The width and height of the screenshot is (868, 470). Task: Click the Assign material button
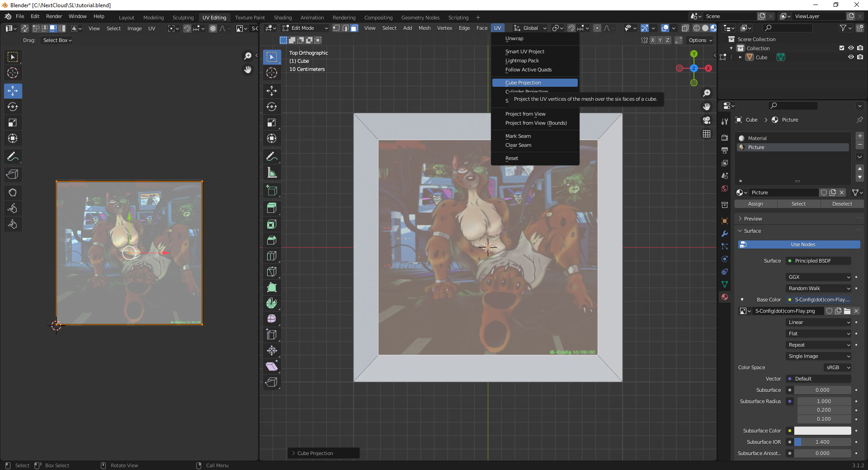[755, 204]
